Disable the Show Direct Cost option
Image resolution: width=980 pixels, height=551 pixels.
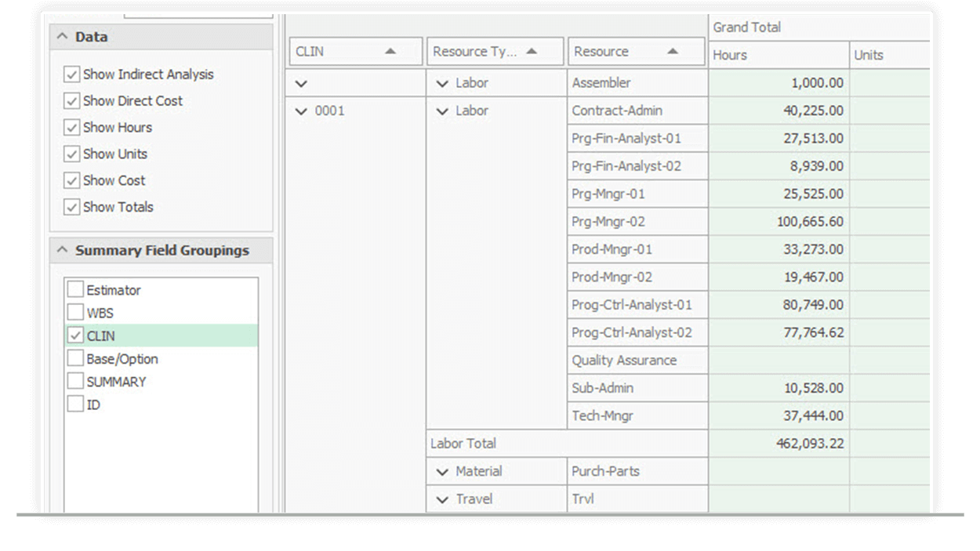pyautogui.click(x=71, y=101)
